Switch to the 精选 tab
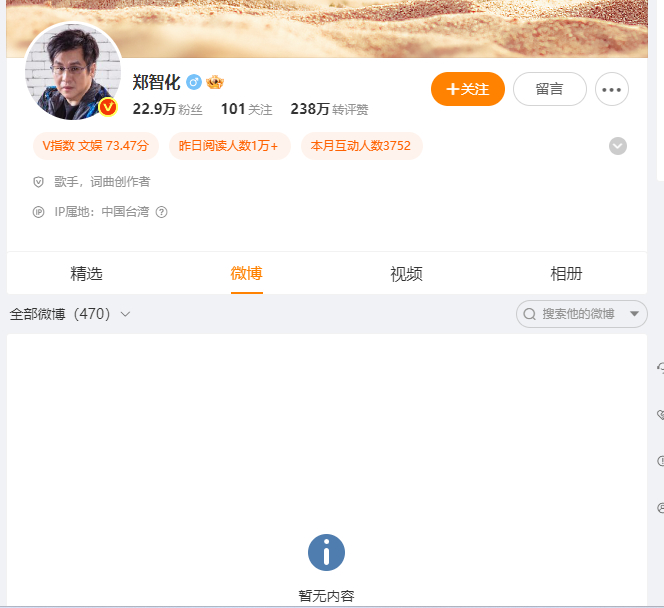Viewport: 664px width, 608px height. coord(86,274)
